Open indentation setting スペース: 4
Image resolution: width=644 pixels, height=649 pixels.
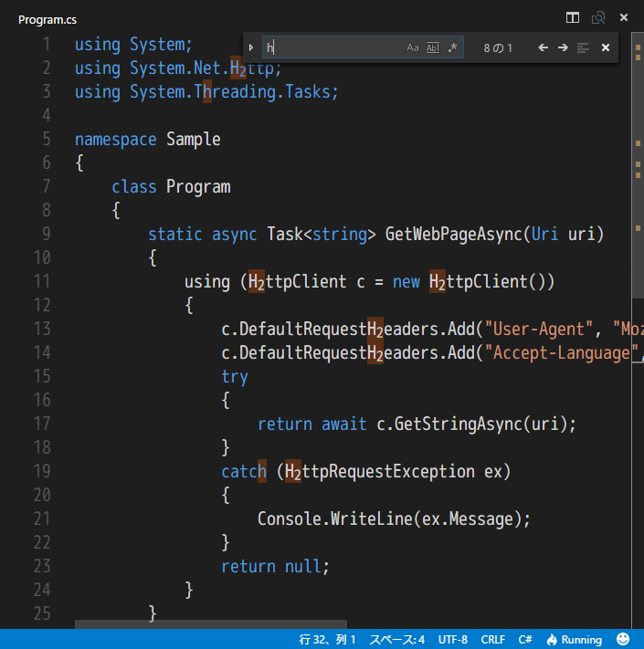(x=396, y=639)
